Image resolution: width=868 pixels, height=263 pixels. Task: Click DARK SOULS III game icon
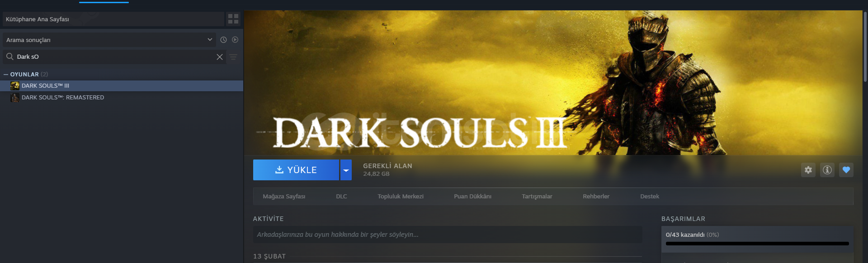(x=15, y=86)
